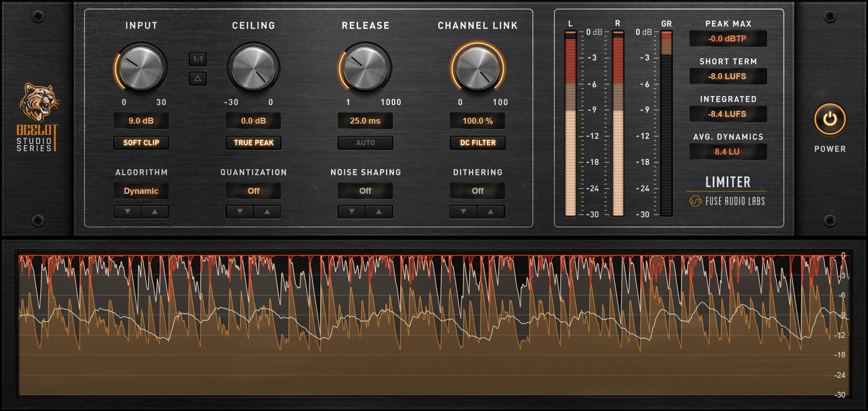Disable TRUE PEAK detection

[x=253, y=143]
